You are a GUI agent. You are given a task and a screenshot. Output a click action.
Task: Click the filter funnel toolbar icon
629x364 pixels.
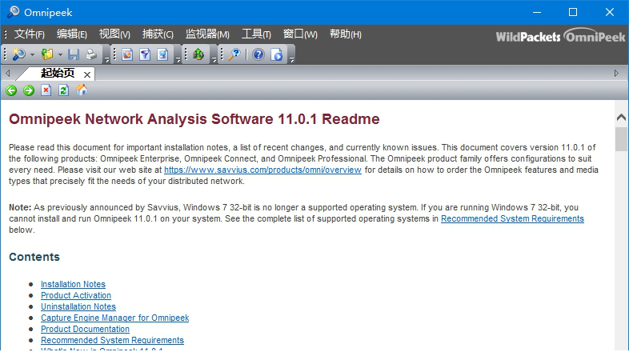(x=145, y=54)
